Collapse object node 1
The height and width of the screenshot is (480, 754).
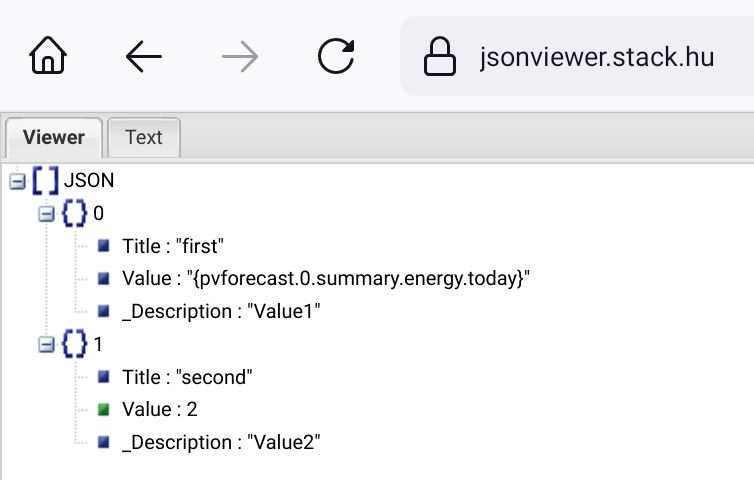46,344
